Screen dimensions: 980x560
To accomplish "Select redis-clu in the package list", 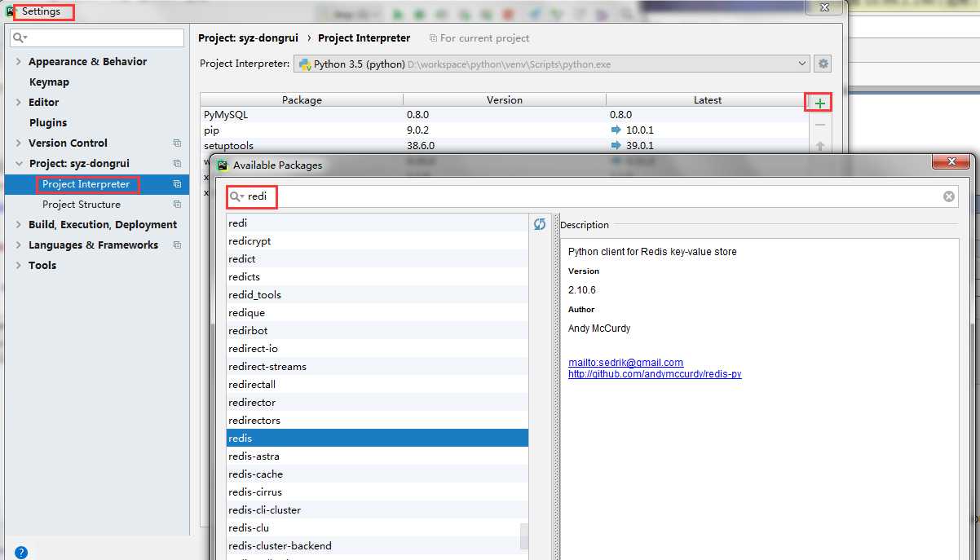I will [377, 527].
